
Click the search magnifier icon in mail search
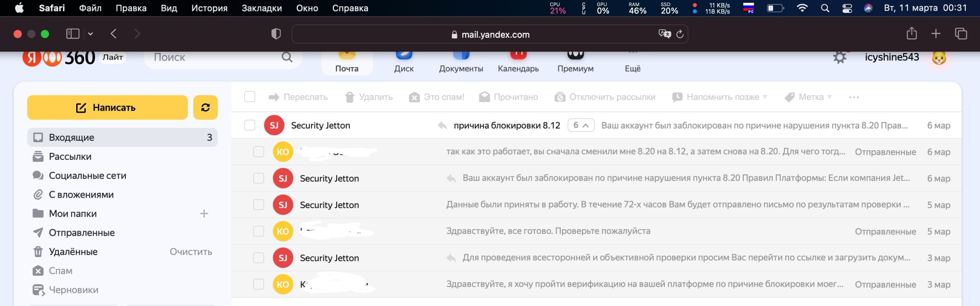(287, 57)
